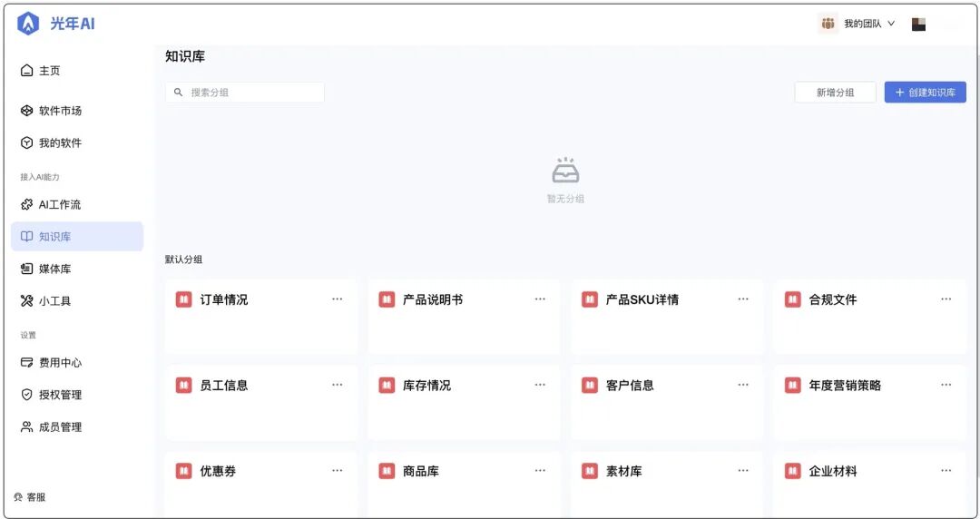The width and height of the screenshot is (980, 519).
Task: Click the red book icon of 员工信息
Action: 183,386
